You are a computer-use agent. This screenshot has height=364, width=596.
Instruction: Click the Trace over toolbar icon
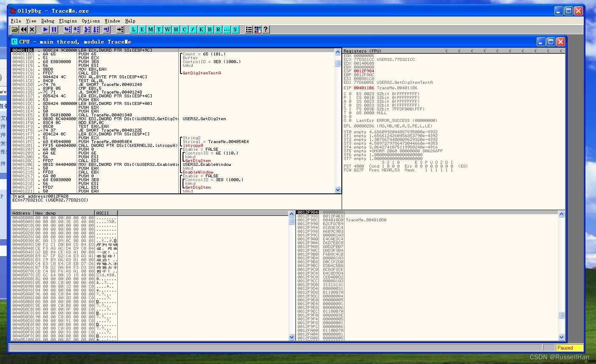coord(96,29)
